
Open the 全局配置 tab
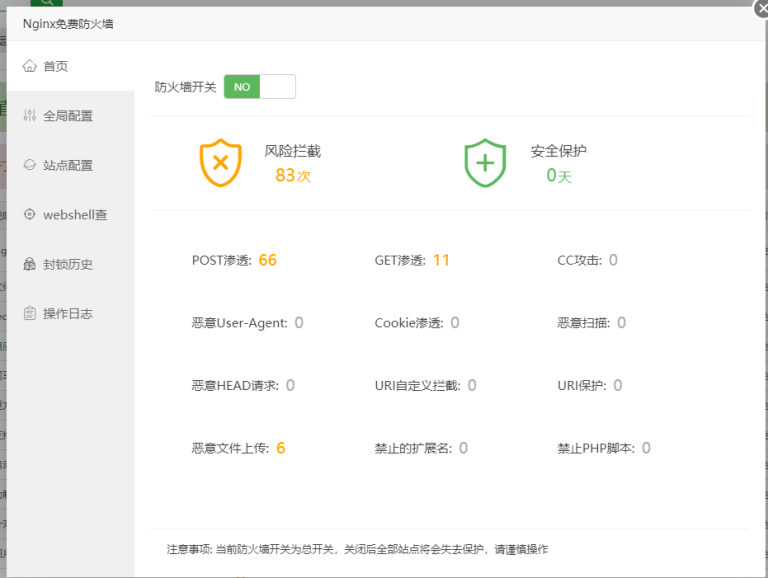(x=67, y=116)
